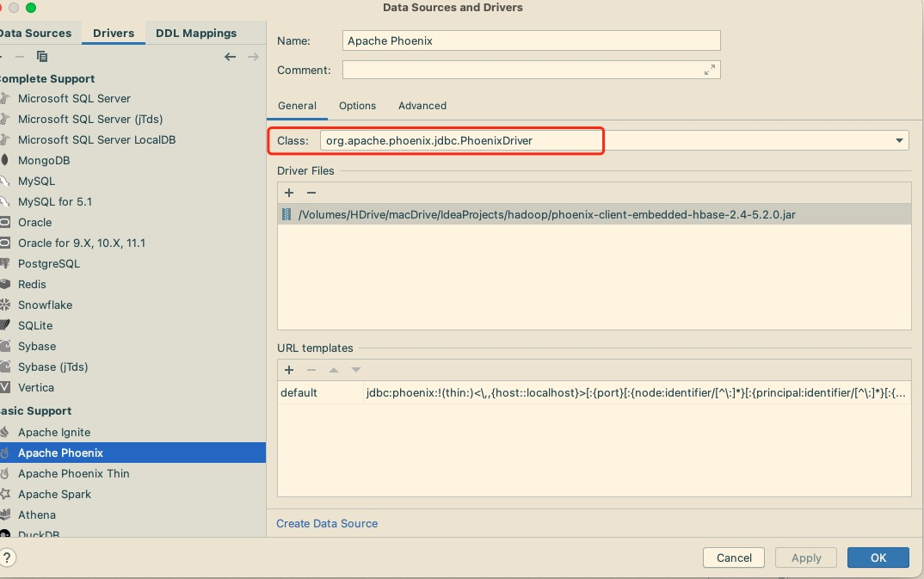Select the Sybase driver entry
Viewport: 924px width, 579px height.
37,346
